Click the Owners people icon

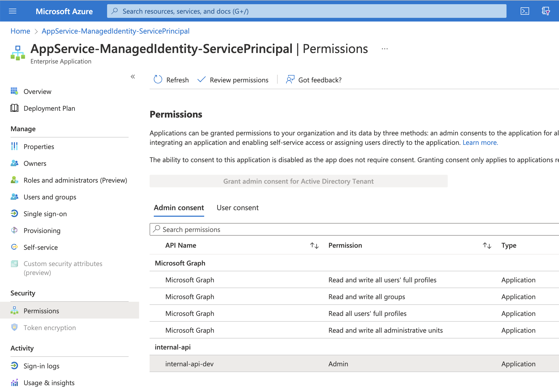pos(14,163)
